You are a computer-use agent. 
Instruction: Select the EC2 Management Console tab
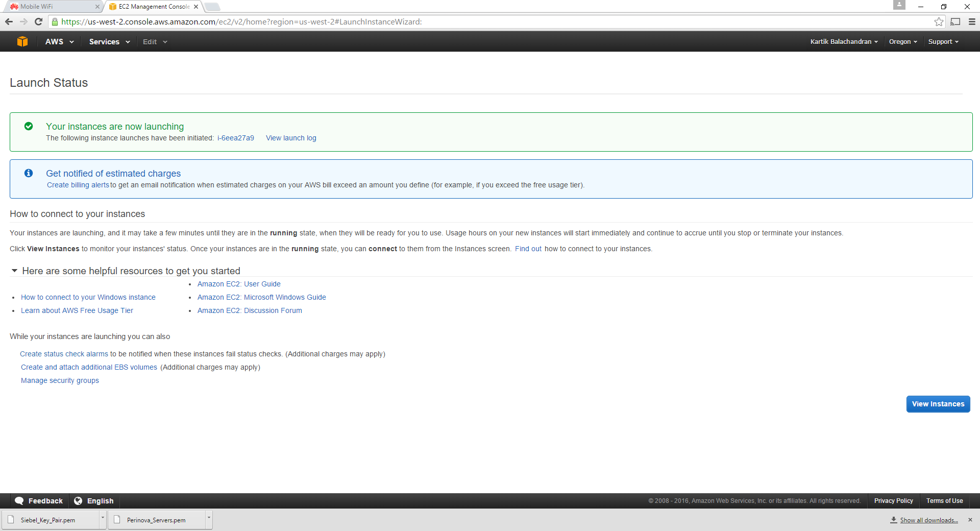tap(153, 7)
